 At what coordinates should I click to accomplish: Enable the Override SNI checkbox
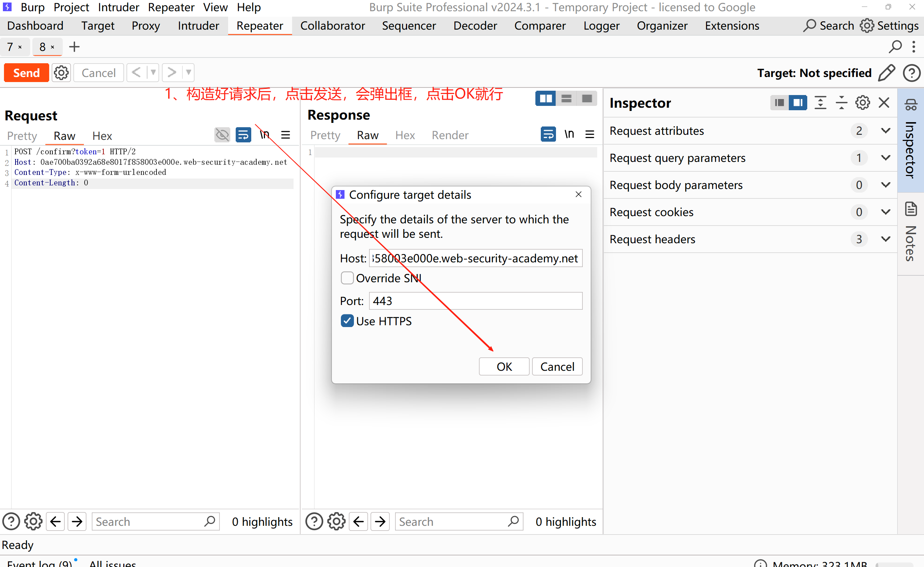tap(347, 278)
